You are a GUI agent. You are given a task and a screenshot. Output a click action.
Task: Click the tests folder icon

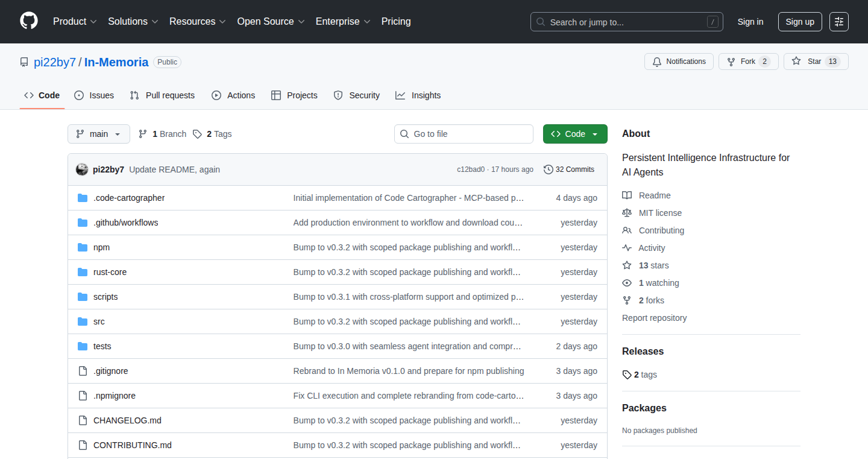click(83, 346)
